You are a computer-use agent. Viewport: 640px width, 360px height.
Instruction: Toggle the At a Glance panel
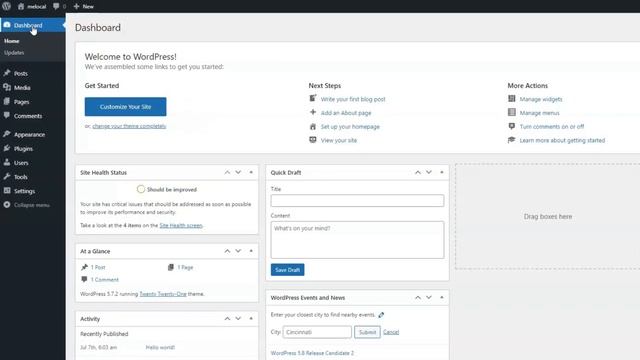tap(251, 251)
